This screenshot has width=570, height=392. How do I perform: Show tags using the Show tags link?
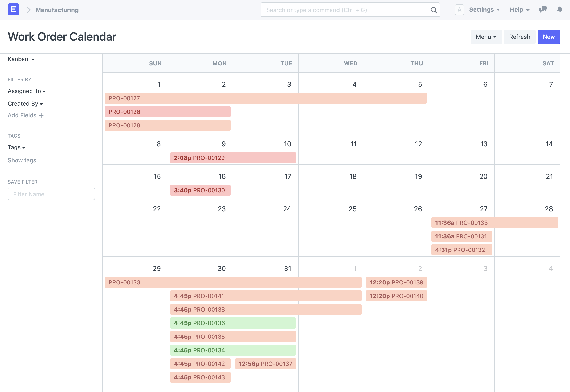click(x=22, y=160)
